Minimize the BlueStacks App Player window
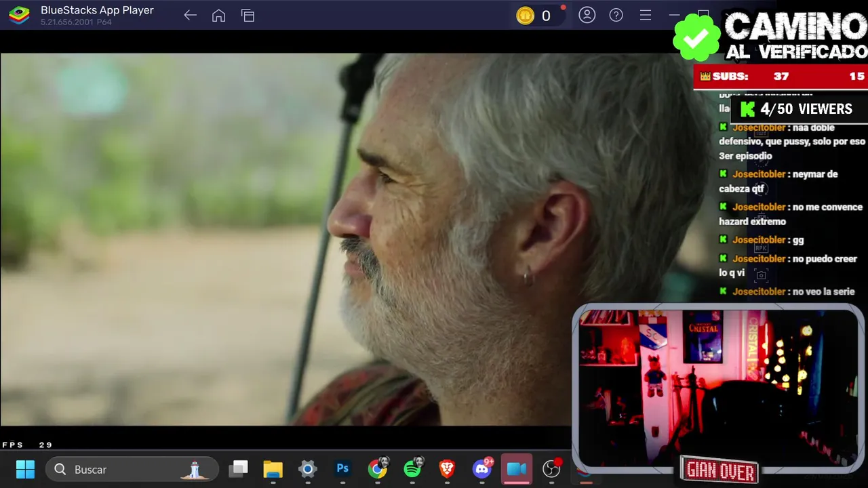Image resolution: width=868 pixels, height=488 pixels. [674, 15]
